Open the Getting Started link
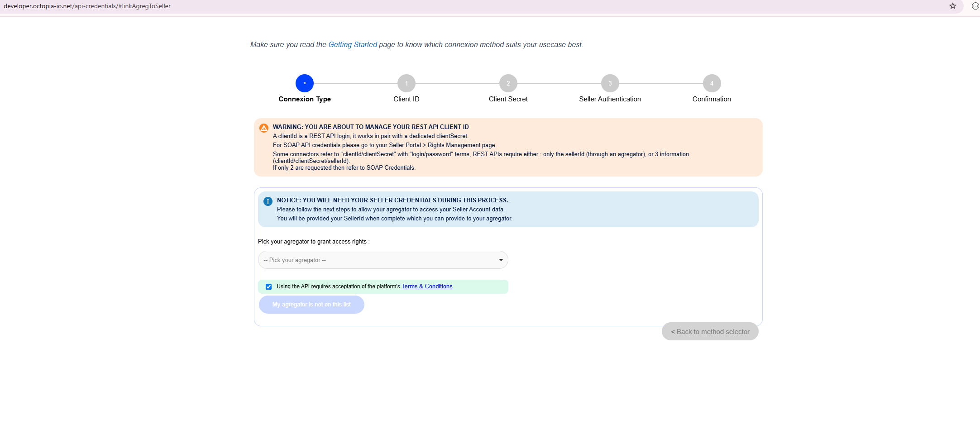 coord(353,44)
